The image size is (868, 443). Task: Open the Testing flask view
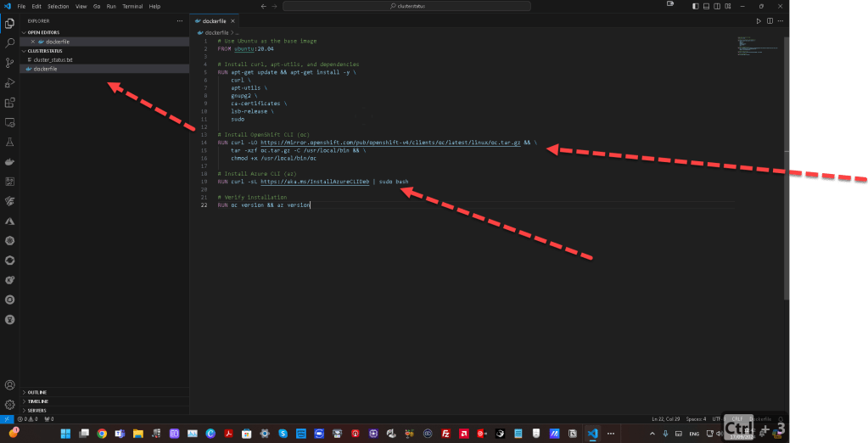pos(9,143)
